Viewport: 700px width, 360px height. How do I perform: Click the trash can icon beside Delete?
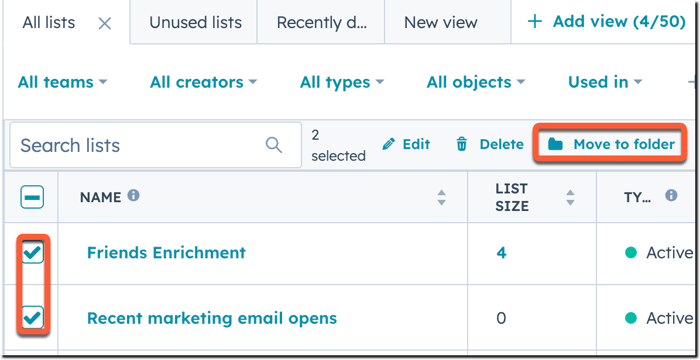point(462,144)
